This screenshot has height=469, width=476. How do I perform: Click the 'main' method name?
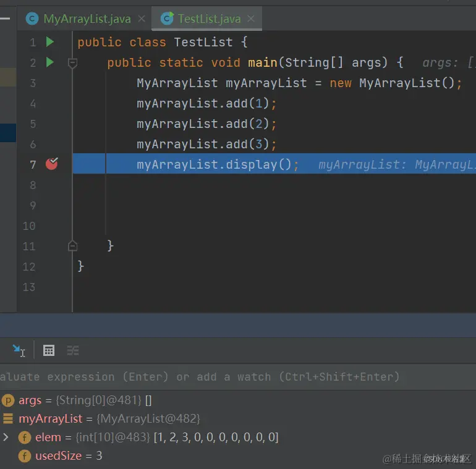(x=263, y=62)
